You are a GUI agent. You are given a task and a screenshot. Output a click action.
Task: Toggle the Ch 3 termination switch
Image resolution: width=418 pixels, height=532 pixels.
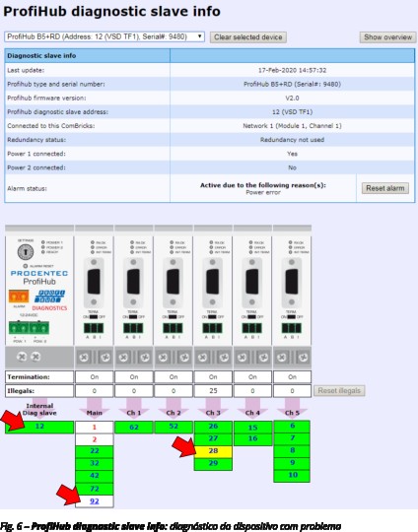tap(213, 317)
